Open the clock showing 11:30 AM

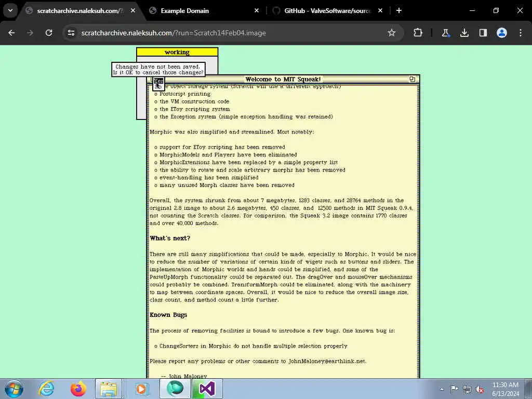pos(506,389)
